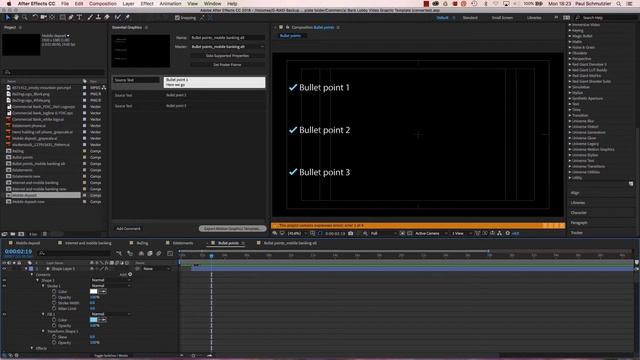This screenshot has height=360, width=640.
Task: Click the new composition icon in Project panel
Action: tap(21, 234)
